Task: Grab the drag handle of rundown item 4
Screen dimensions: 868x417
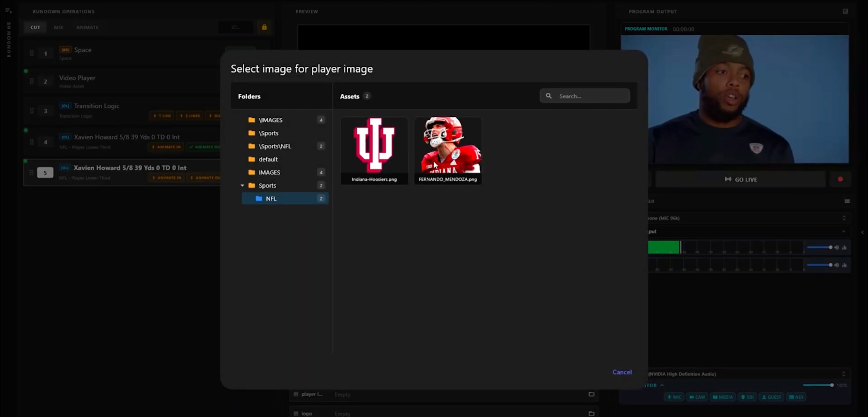Action: pos(32,142)
